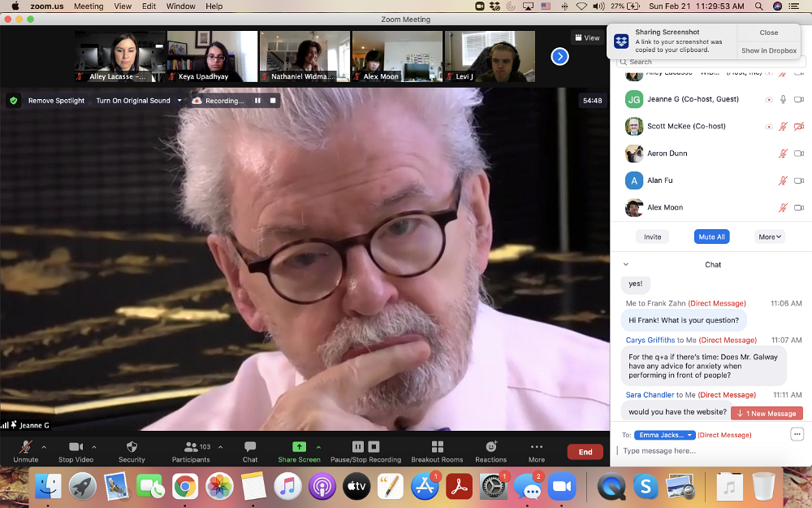Click Alan Fu's avatar in participant list
The height and width of the screenshot is (508, 812).
634,180
